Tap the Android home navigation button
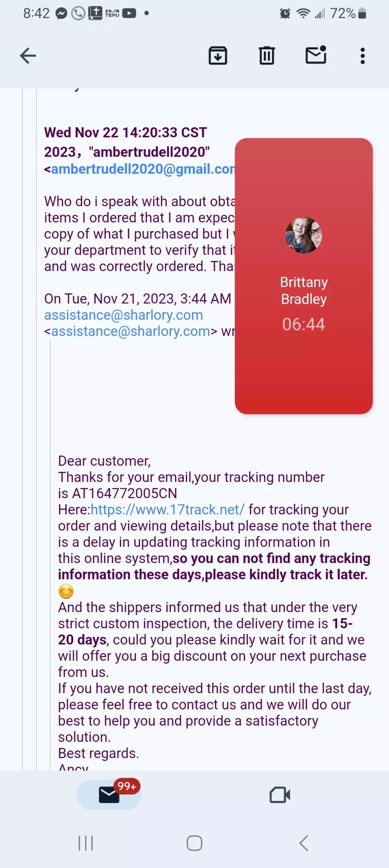The width and height of the screenshot is (389, 868). [194, 843]
